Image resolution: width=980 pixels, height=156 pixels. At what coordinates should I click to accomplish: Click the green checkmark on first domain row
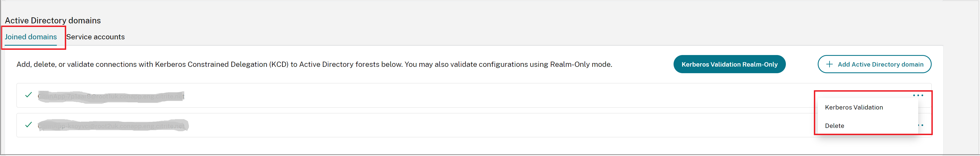pyautogui.click(x=28, y=95)
